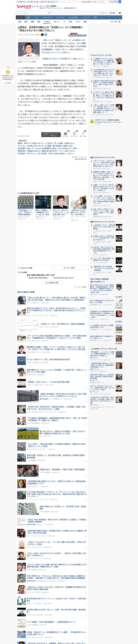Go to the オリジナル tab
This screenshot has width=138, height=644.
pyautogui.click(x=60, y=17)
